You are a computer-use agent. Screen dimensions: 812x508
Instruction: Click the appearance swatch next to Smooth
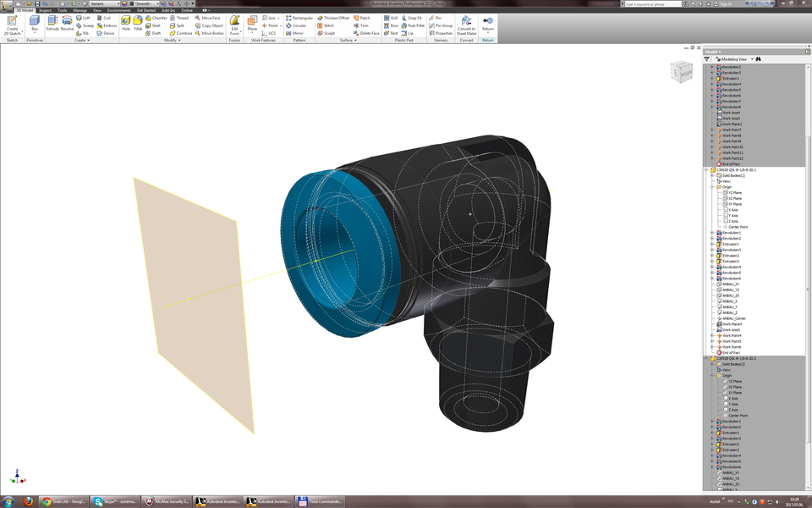131,4
